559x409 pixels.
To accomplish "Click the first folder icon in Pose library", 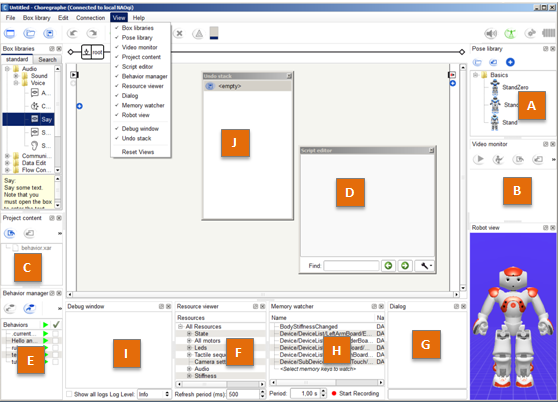I will pos(477,62).
